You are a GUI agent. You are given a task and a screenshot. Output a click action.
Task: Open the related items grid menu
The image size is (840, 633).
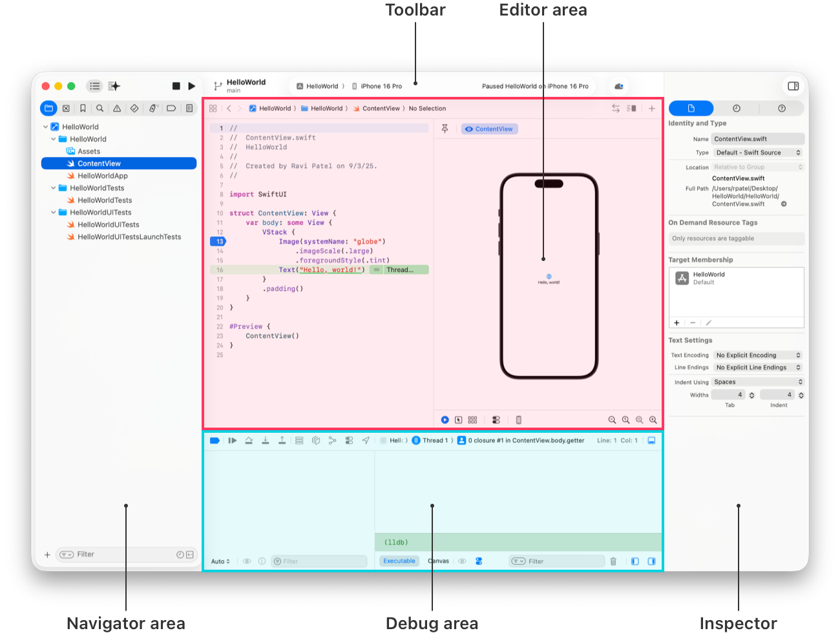coord(213,109)
